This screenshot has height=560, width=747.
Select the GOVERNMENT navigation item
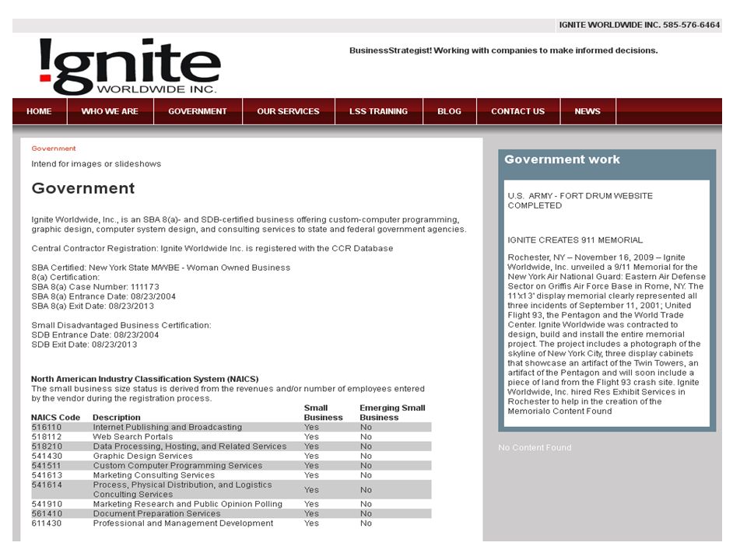click(x=198, y=111)
